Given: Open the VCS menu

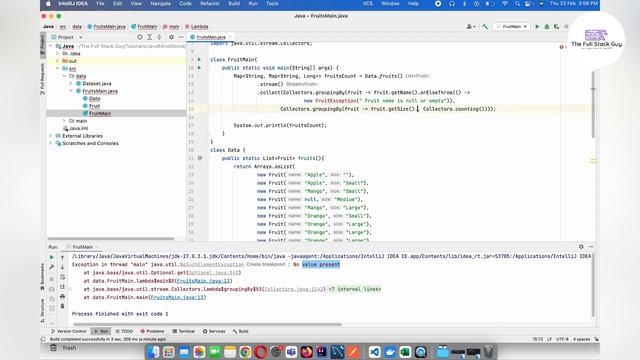Looking at the screenshot, I should [x=367, y=4].
